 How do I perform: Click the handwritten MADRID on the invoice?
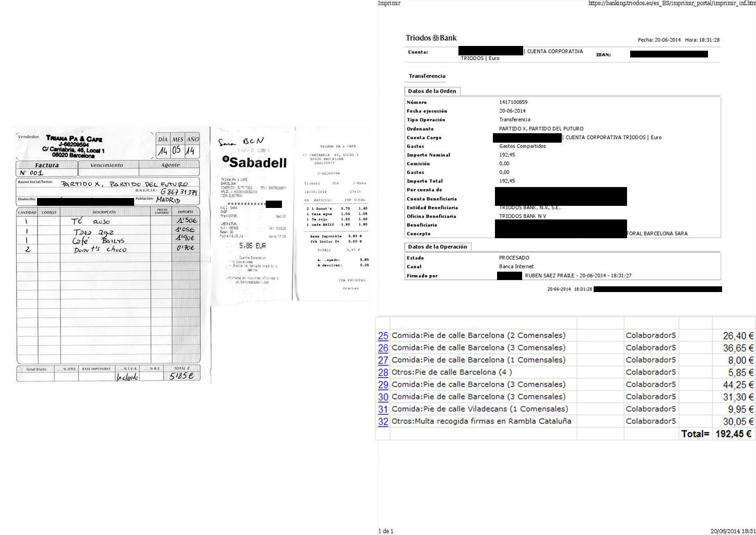coord(168,200)
